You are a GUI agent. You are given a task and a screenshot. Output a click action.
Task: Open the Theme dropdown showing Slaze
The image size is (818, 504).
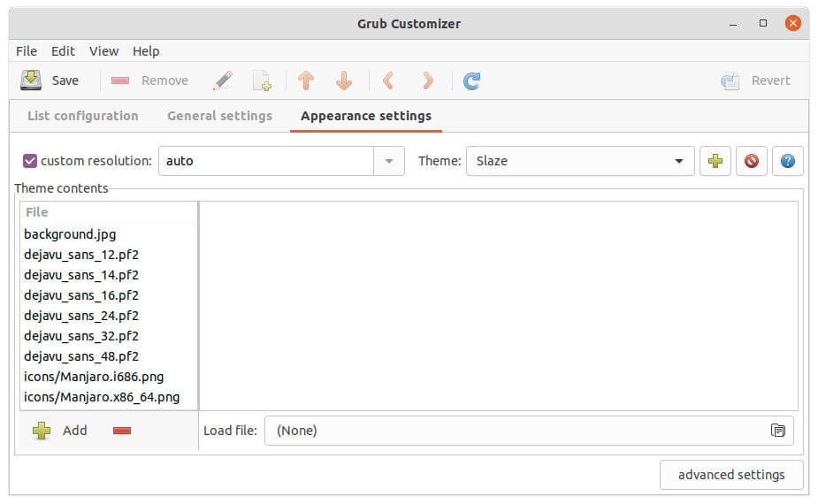pyautogui.click(x=579, y=161)
